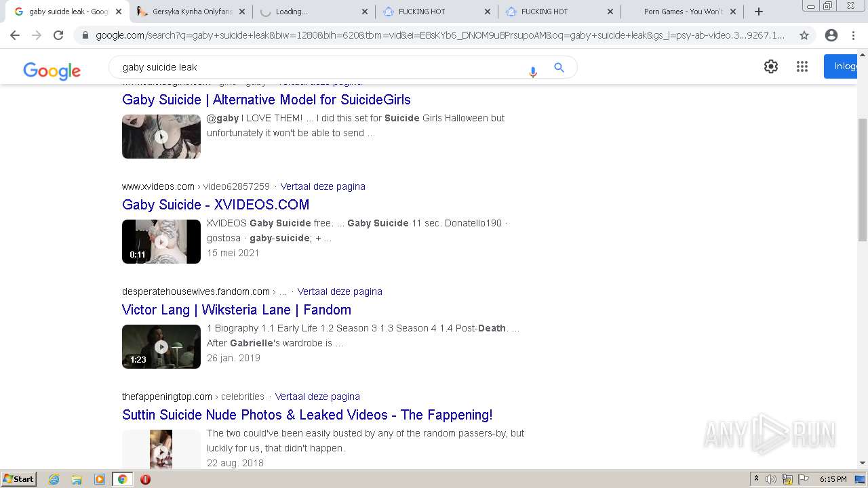Play the SuicideGirls result video thumbnail
Screen dimensions: 868x488
[161, 136]
